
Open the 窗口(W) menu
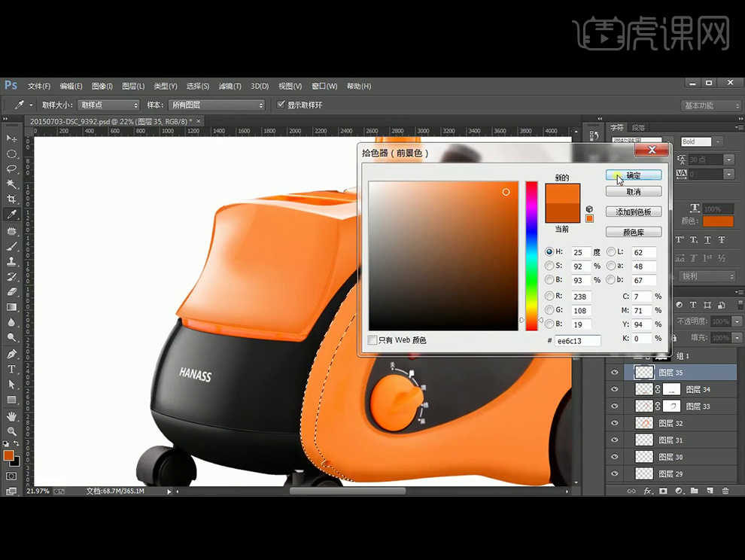324,86
